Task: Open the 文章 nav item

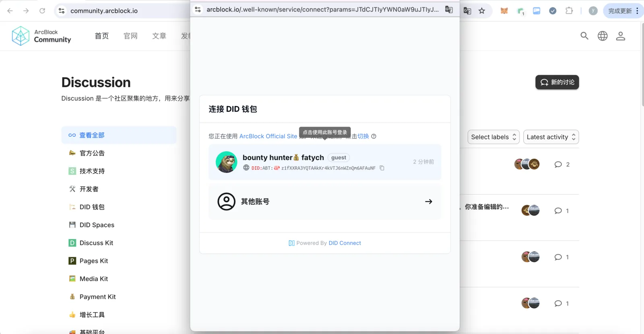Action: (x=159, y=36)
